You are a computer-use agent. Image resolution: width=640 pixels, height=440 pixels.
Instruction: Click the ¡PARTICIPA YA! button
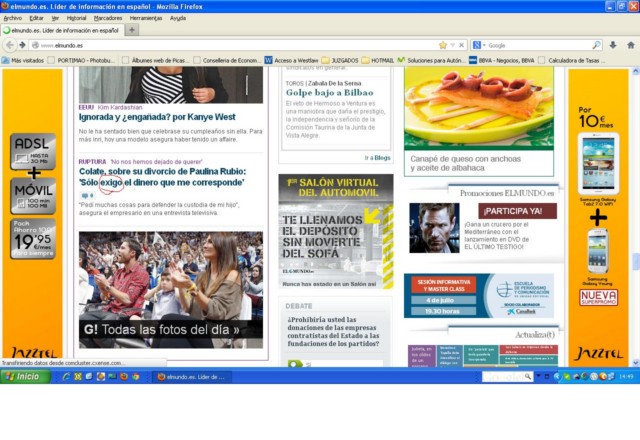coord(518,211)
